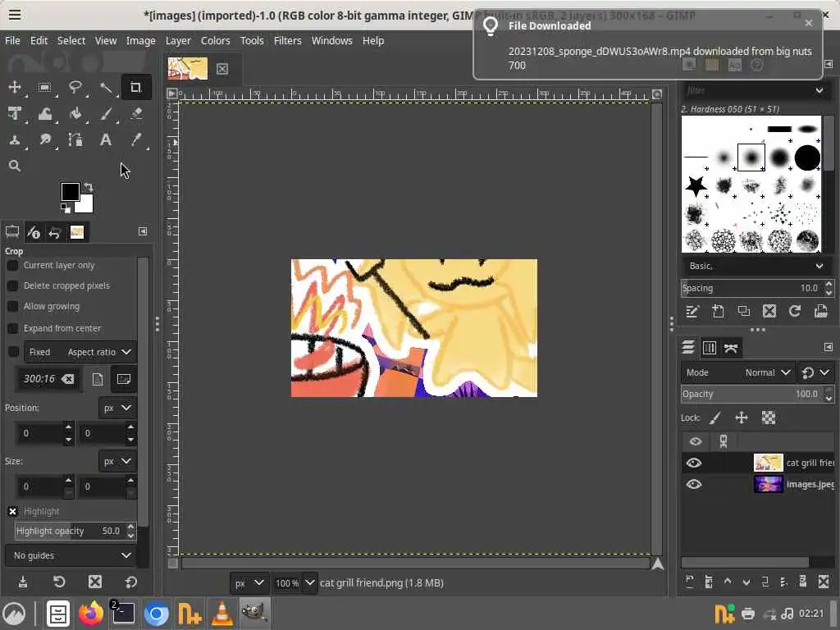
Task: Open the Size unit px dropdown
Action: pyautogui.click(x=117, y=461)
